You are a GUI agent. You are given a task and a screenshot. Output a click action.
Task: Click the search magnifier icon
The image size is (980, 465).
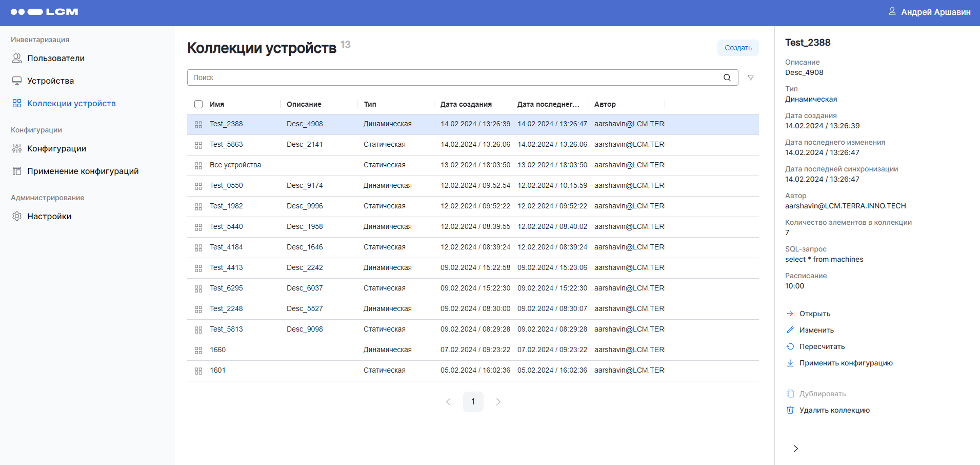coord(727,77)
